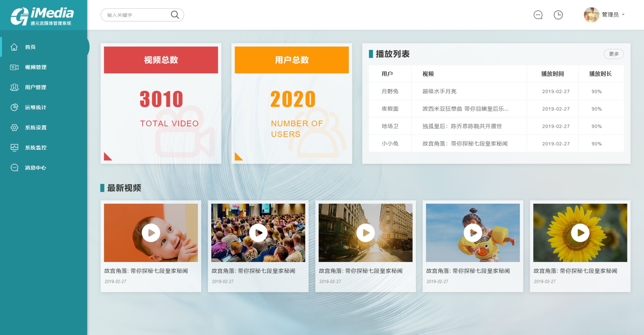The width and height of the screenshot is (644, 335).
Task: Expand the 管理员 dropdown arrow
Action: pyautogui.click(x=623, y=14)
